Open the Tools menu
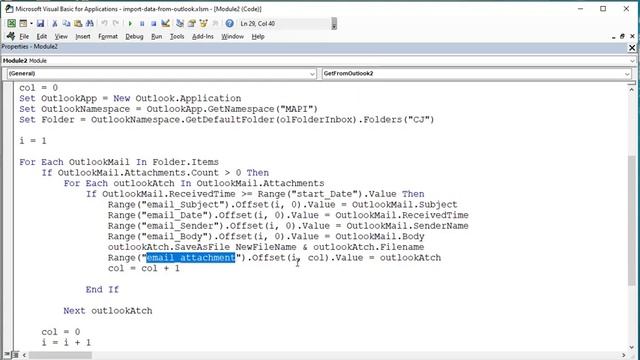Screen dimensions: 640x360 (x=177, y=36)
